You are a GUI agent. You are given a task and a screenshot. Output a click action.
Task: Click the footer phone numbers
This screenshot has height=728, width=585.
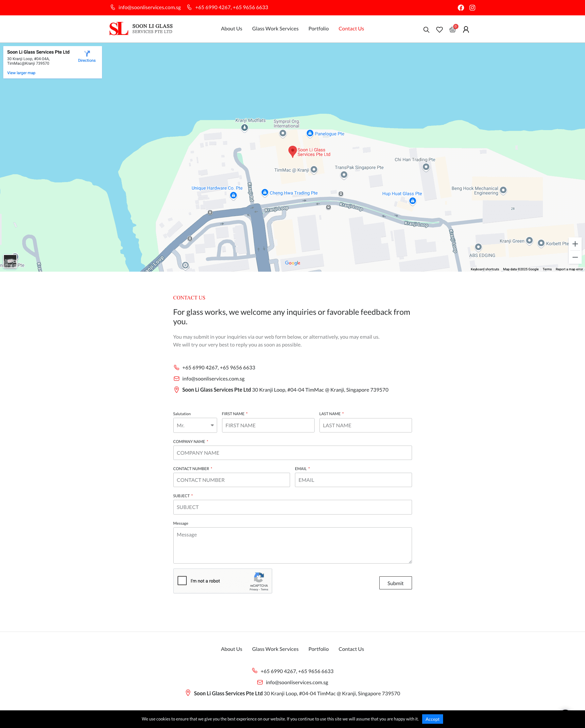click(297, 671)
